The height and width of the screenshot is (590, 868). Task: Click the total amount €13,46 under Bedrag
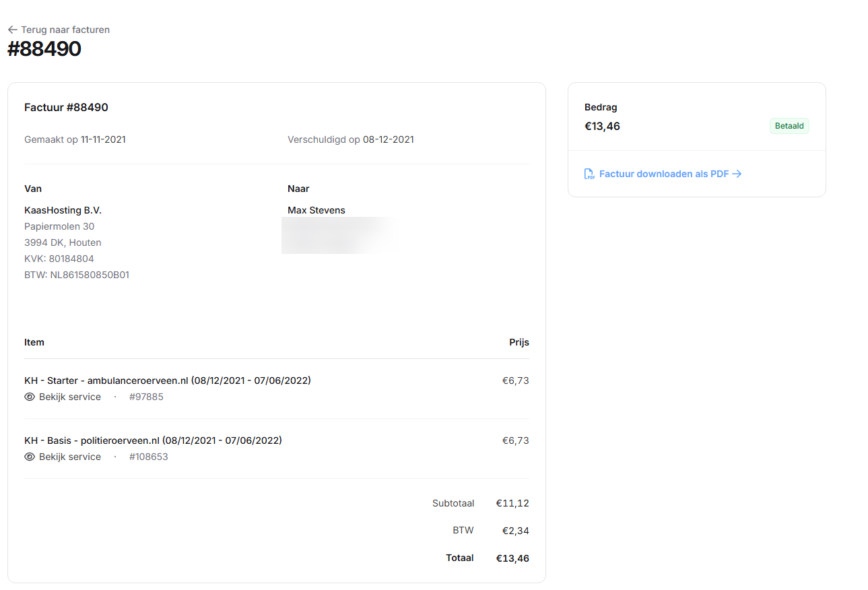pos(602,126)
